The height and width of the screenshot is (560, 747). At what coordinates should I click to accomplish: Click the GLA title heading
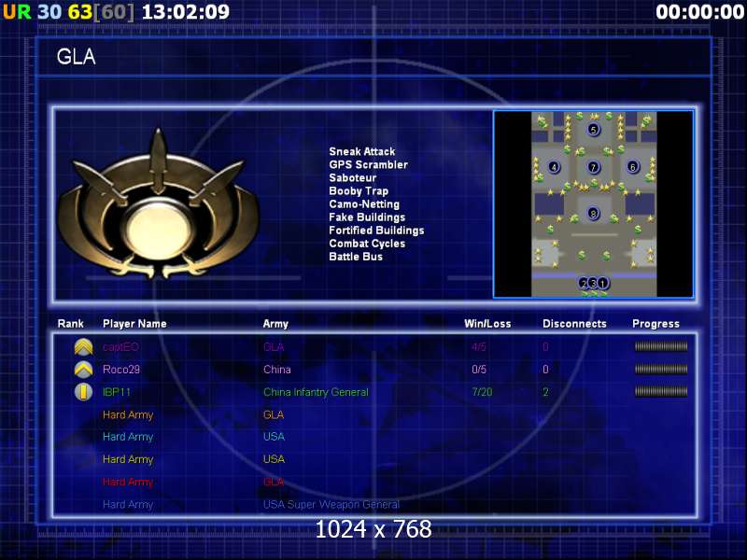(77, 57)
